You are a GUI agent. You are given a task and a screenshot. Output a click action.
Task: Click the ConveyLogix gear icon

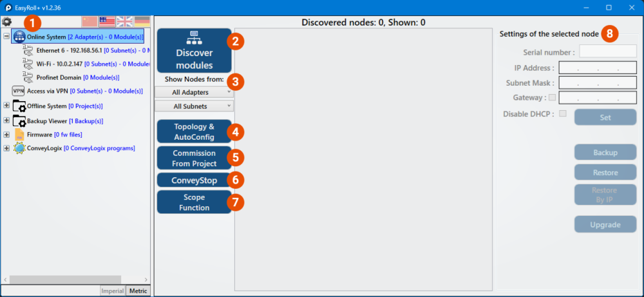click(x=19, y=148)
